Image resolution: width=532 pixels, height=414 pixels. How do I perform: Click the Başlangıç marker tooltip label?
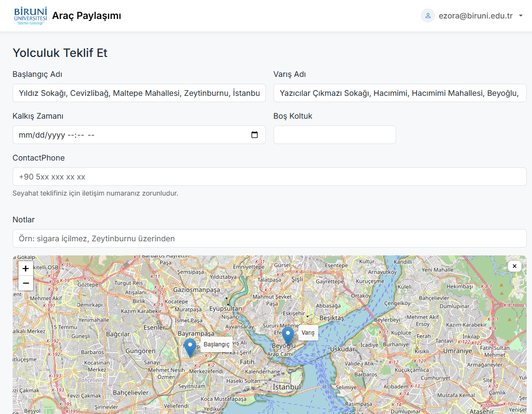point(217,344)
